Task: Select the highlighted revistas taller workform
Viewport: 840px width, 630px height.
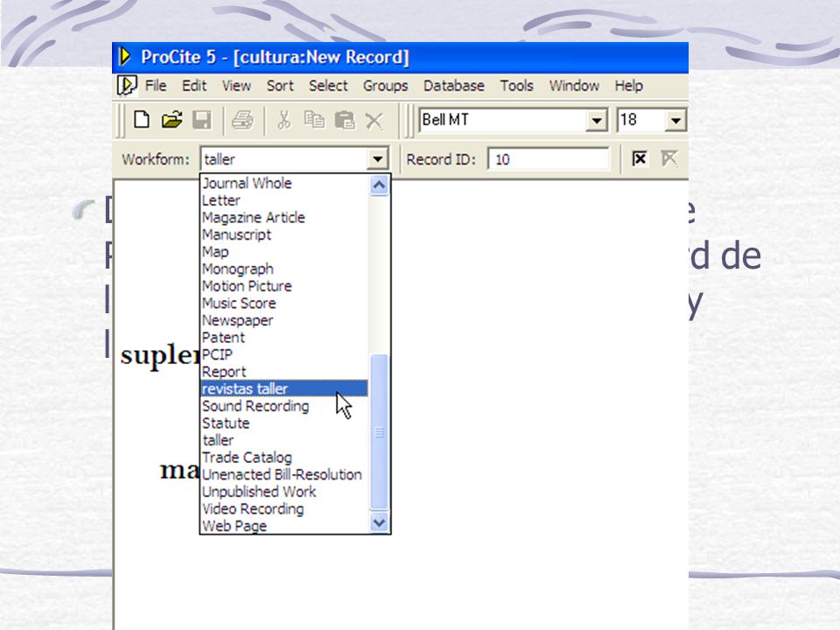Action: [x=284, y=388]
